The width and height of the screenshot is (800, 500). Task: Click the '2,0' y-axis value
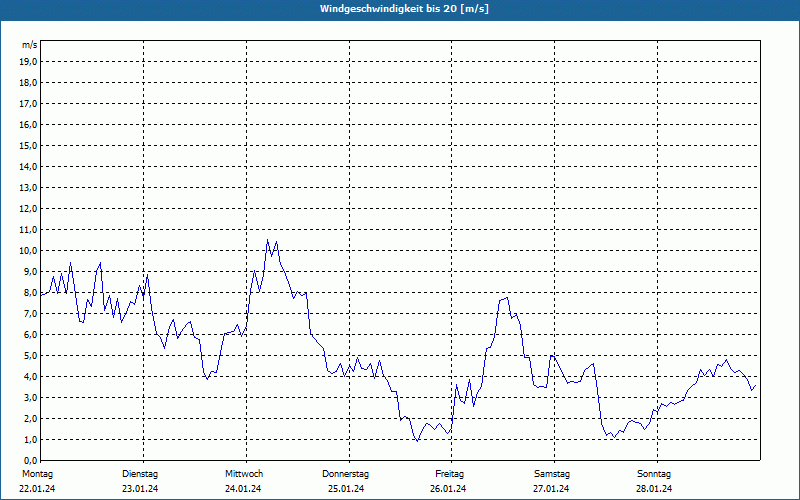click(x=30, y=419)
